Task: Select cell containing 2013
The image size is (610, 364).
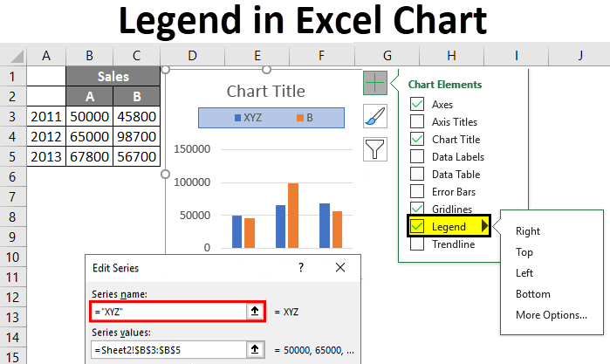Action: pyautogui.click(x=46, y=156)
